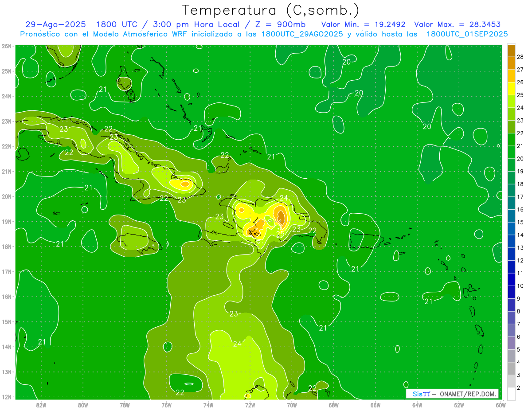Pick the gold legend swatch between 26 and 27

click(x=511, y=76)
